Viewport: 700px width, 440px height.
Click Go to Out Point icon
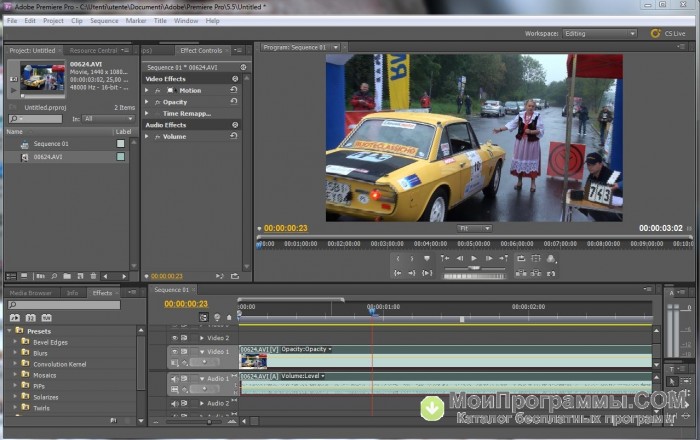tap(412, 273)
